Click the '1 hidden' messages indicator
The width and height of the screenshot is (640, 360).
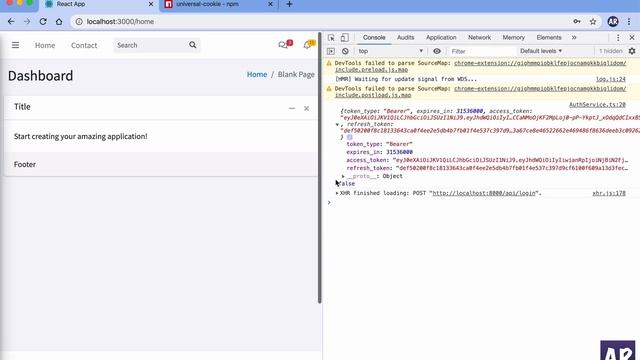611,51
